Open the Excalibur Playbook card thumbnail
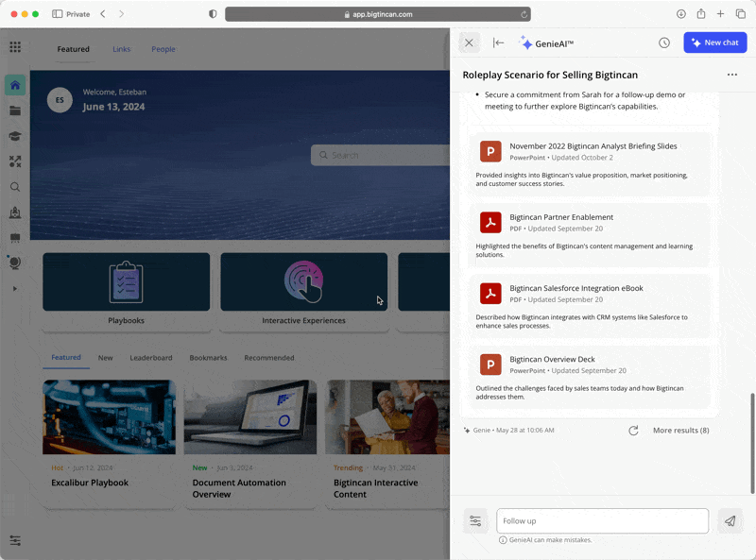Screen dimensions: 756x560 (109, 417)
